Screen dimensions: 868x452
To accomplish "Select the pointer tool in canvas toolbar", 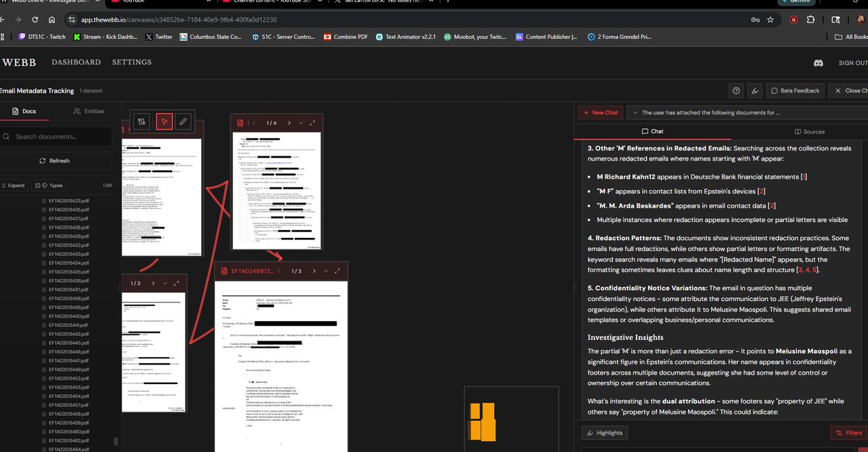I will click(165, 121).
